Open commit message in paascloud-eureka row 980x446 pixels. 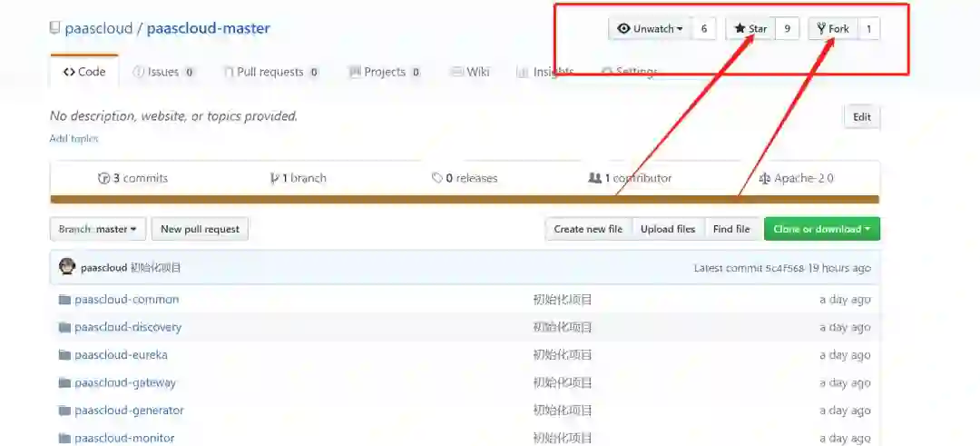[563, 354]
